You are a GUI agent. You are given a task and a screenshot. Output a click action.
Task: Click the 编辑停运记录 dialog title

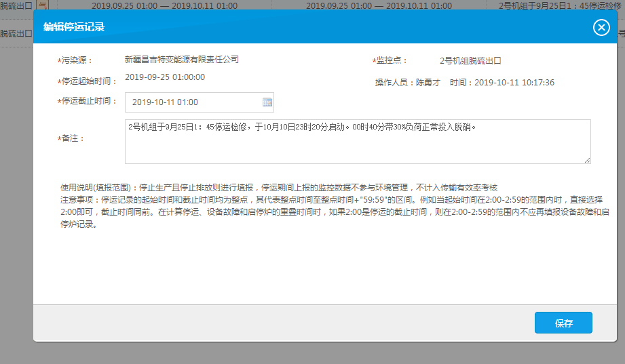74,27
